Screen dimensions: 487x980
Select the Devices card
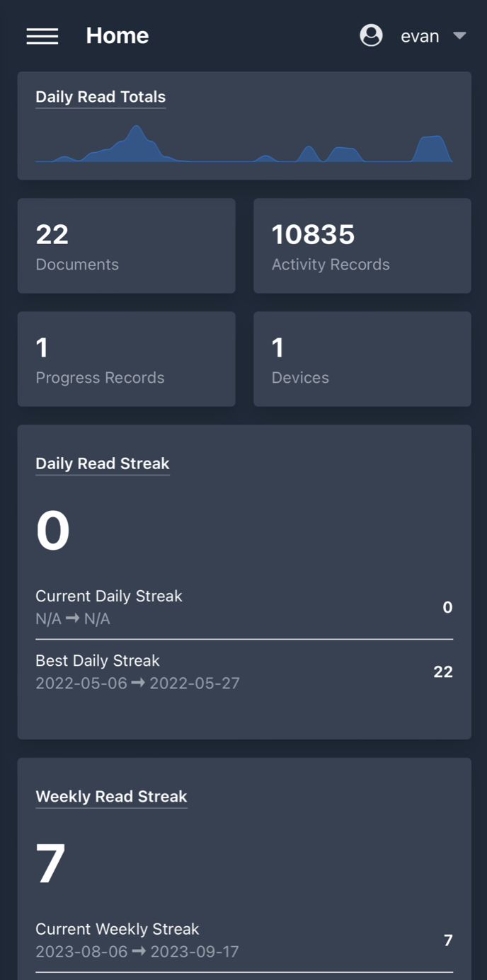coord(362,359)
